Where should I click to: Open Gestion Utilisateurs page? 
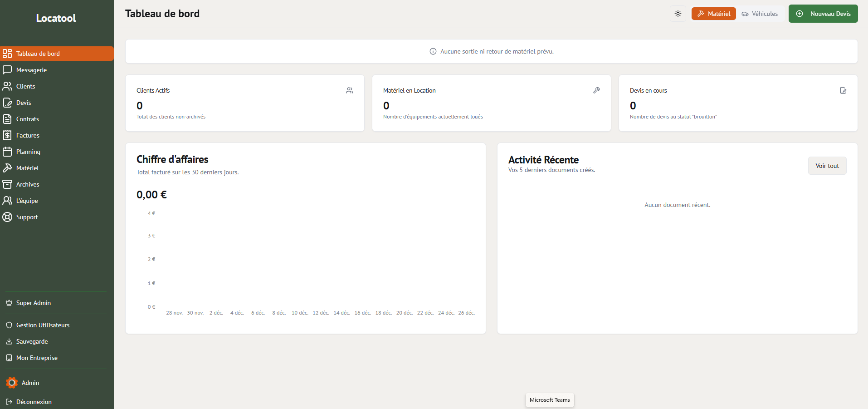pyautogui.click(x=43, y=325)
